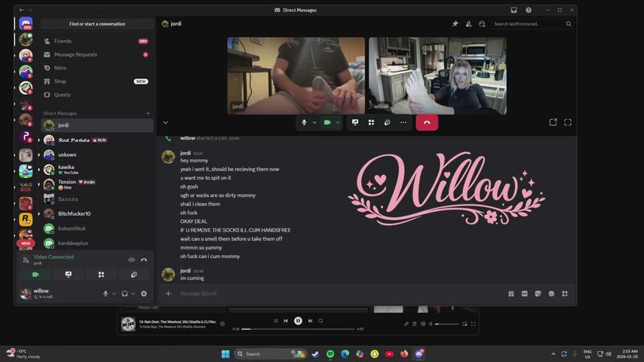Adjust the music player volume slider
The image size is (644, 362).
click(447, 324)
